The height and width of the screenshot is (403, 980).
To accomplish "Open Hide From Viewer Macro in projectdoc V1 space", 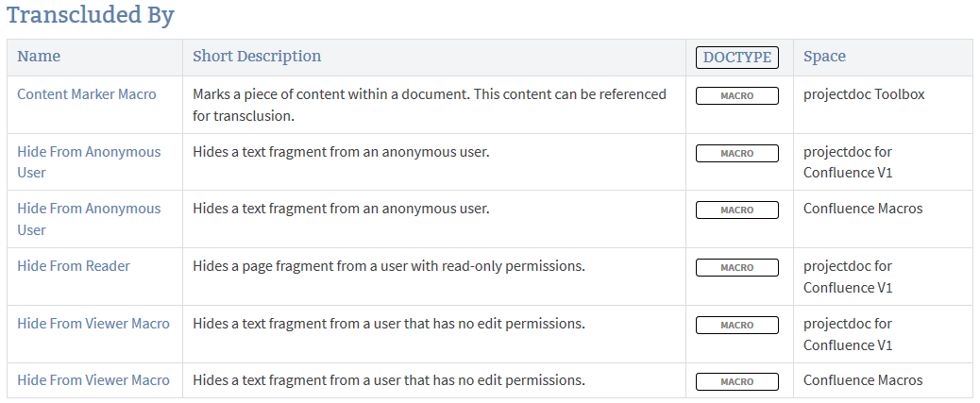I will point(93,324).
